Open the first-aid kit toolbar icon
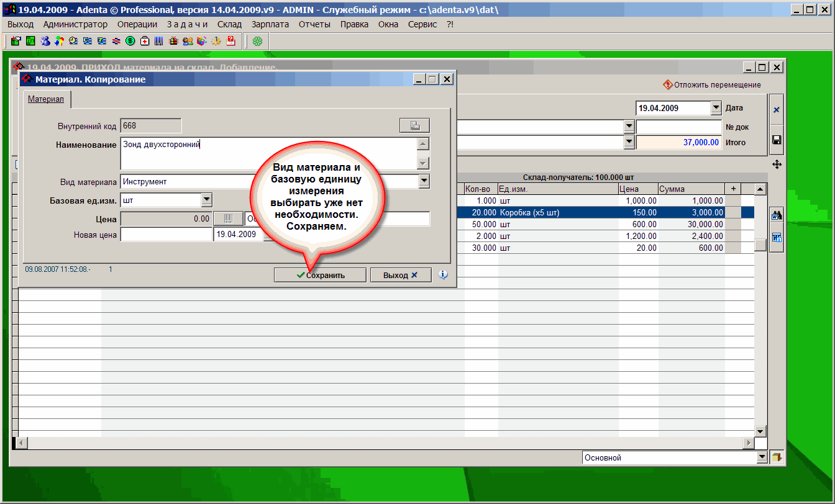The width and height of the screenshot is (835, 504). tap(145, 42)
